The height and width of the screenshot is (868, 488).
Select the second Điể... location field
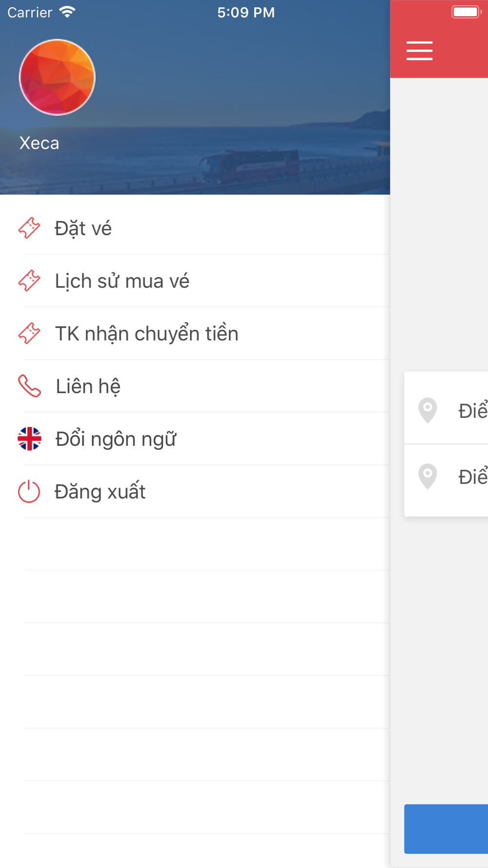pos(446,480)
